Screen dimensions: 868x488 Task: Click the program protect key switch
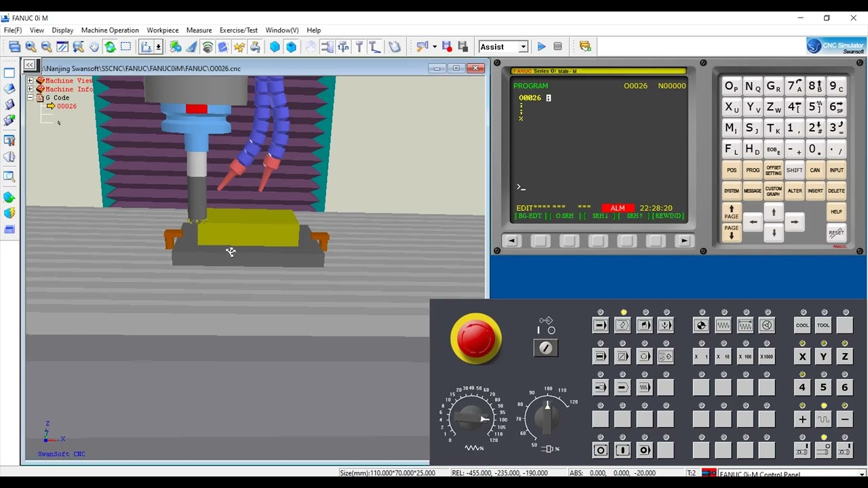(x=546, y=348)
